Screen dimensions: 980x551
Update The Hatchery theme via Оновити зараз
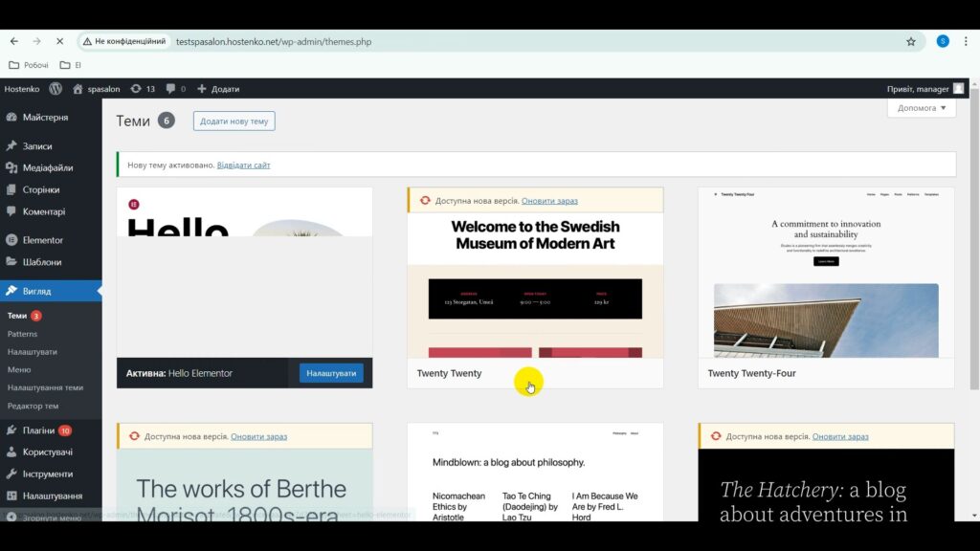click(840, 436)
